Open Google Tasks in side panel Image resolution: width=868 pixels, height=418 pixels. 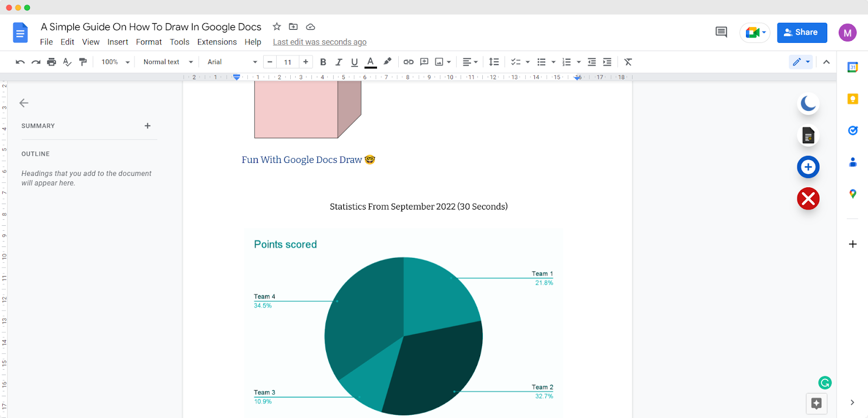pos(853,130)
